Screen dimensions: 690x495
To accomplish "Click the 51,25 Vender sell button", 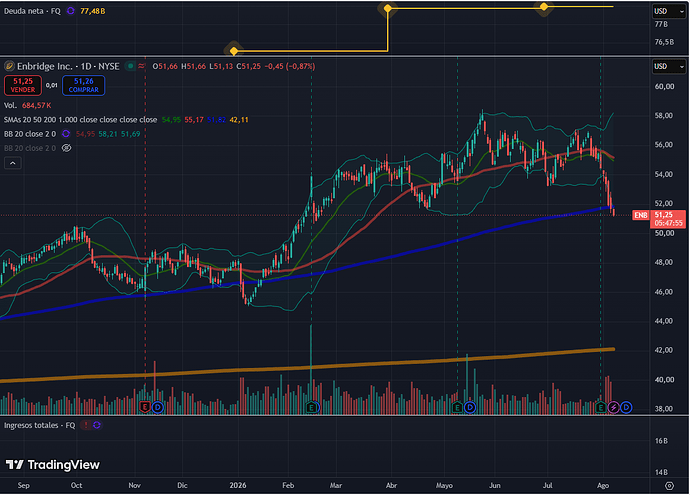I will [23, 85].
